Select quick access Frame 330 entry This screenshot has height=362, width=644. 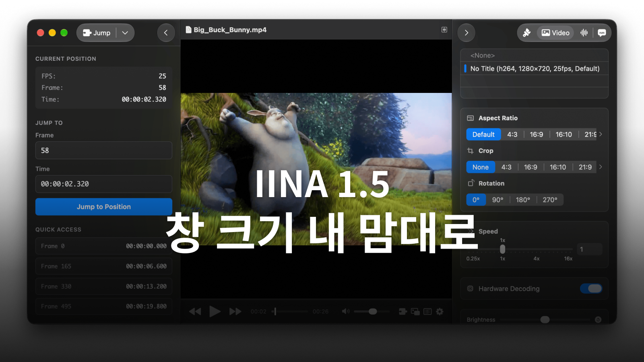[x=104, y=286]
